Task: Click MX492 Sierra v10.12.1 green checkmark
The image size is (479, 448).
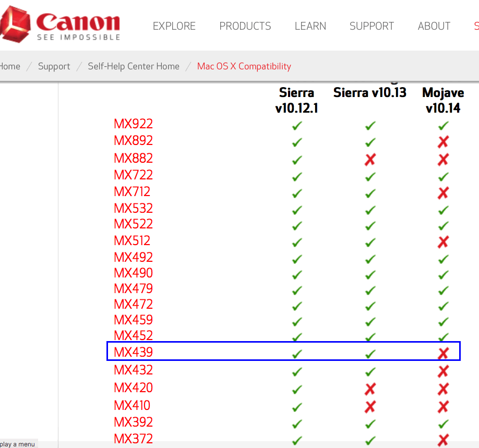Action: point(297,259)
